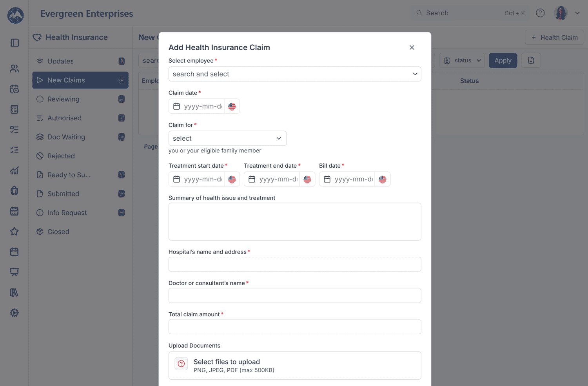This screenshot has height=386, width=588.
Task: Click the Claim date calendar icon
Action: click(x=177, y=106)
